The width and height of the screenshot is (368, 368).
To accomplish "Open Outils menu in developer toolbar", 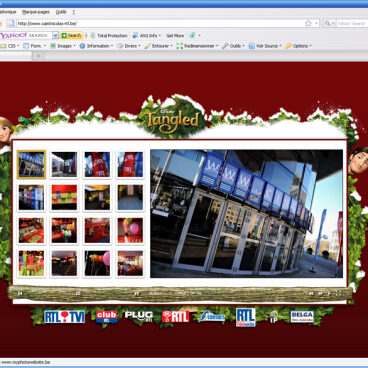I will point(233,46).
